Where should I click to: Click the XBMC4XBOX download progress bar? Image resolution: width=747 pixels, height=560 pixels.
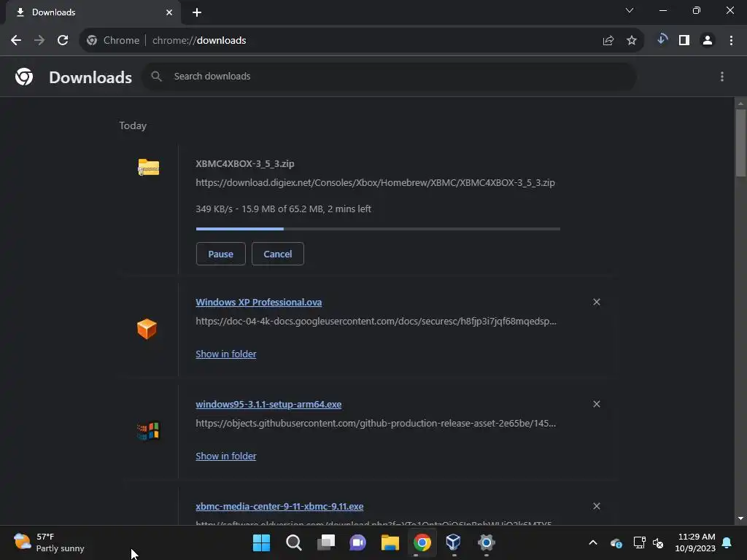coord(378,229)
